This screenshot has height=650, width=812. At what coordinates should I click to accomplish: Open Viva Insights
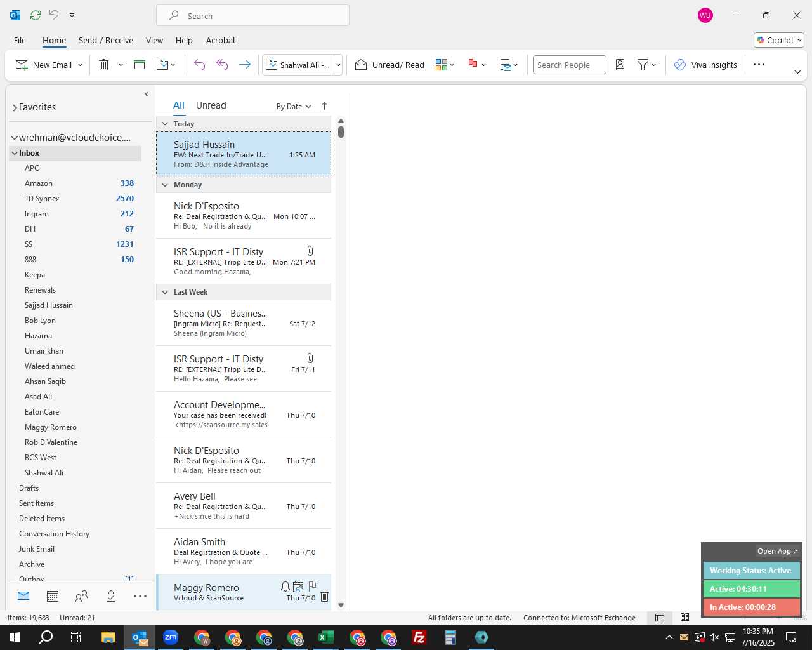705,65
